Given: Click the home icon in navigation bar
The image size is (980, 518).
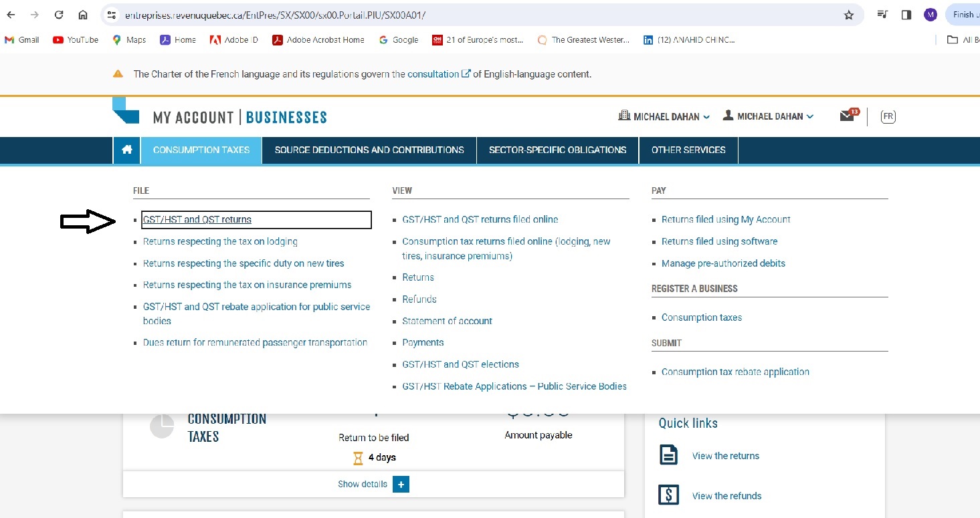Looking at the screenshot, I should point(127,150).
